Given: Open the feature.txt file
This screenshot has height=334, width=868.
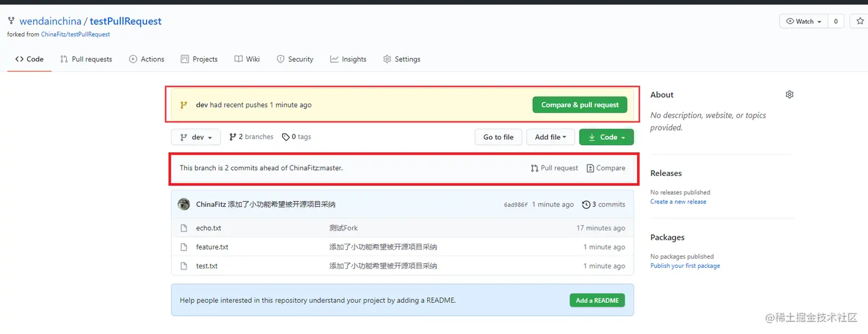Looking at the screenshot, I should [212, 247].
